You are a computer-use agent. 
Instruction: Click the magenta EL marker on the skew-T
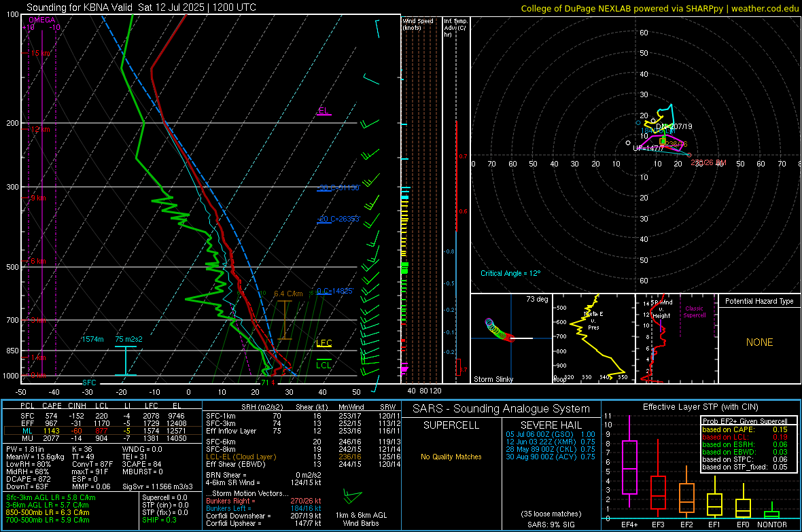[x=324, y=111]
